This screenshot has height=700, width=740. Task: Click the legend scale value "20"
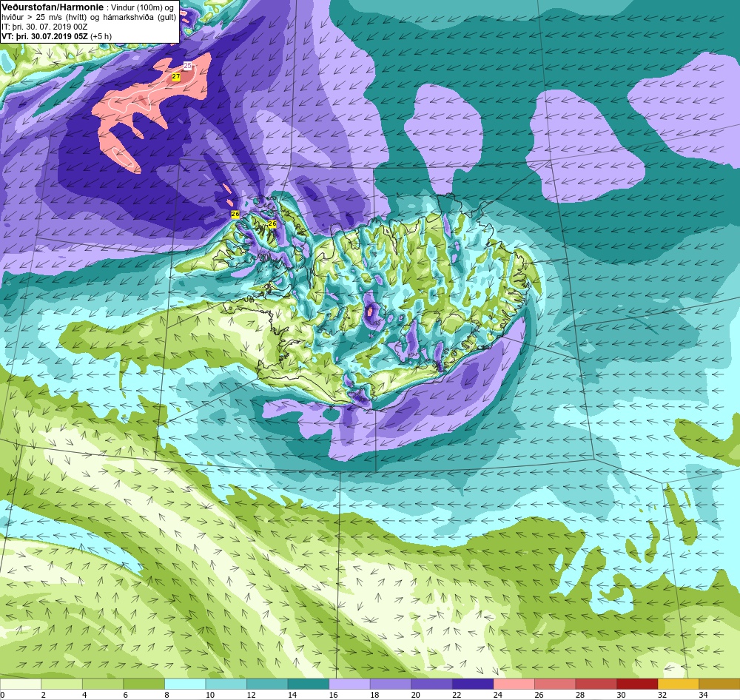click(415, 695)
